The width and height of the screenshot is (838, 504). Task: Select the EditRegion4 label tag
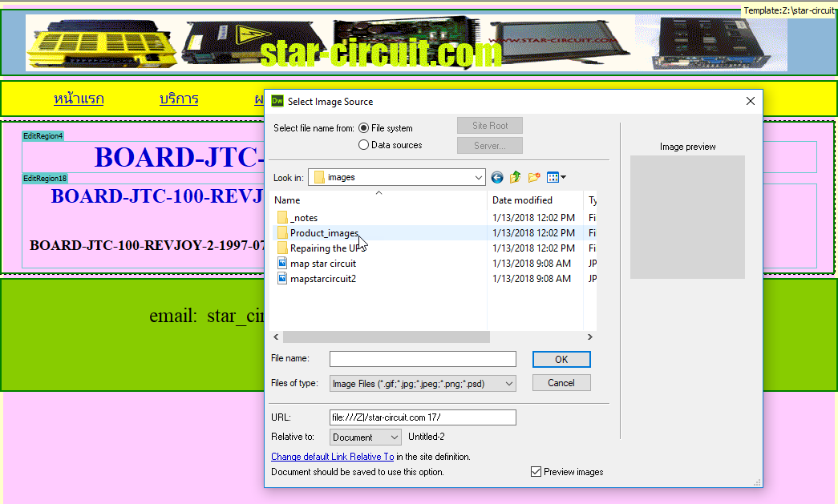point(43,136)
